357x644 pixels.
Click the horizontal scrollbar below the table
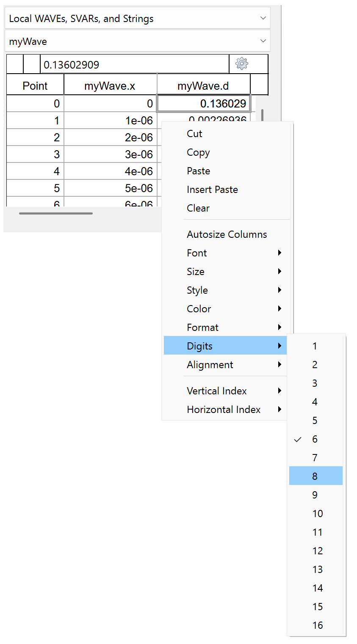coord(55,213)
